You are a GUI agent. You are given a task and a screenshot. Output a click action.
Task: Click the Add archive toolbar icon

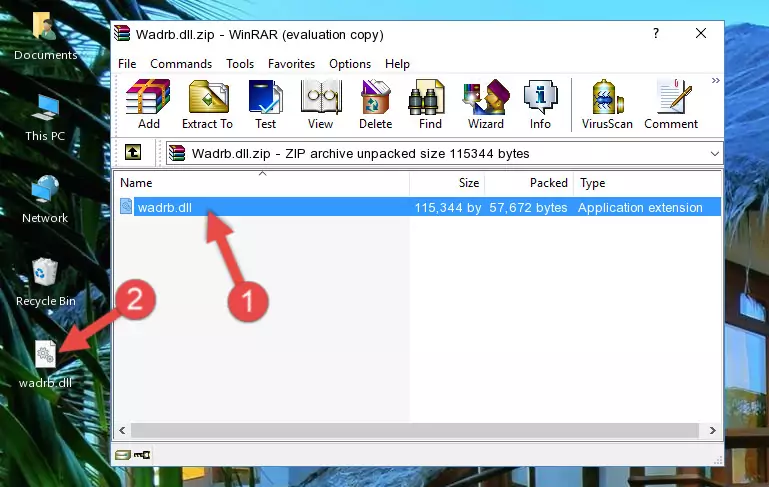148,104
